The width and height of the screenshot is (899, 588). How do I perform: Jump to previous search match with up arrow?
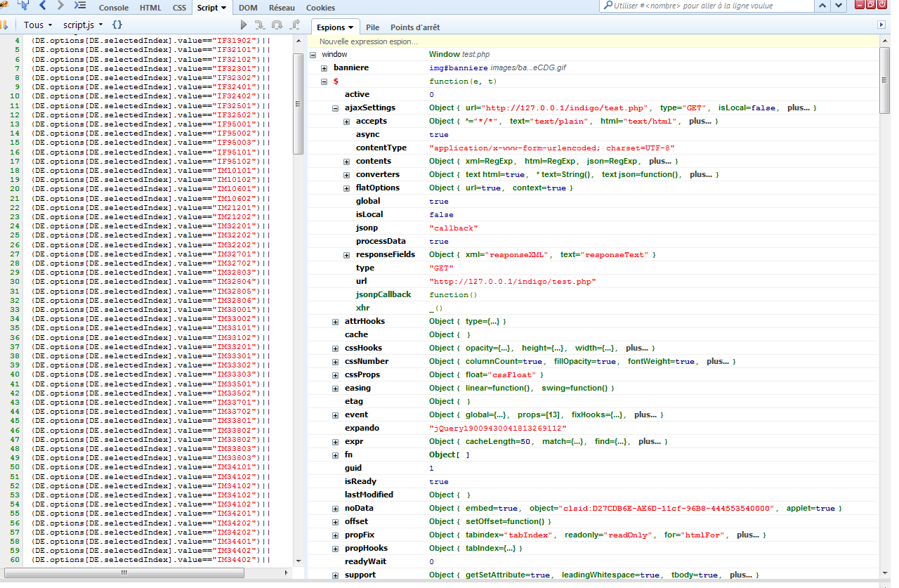(x=822, y=6)
